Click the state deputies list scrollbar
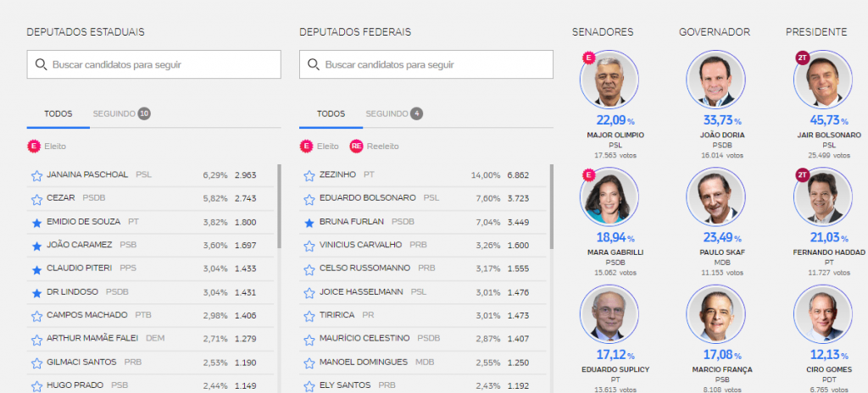 (279, 206)
